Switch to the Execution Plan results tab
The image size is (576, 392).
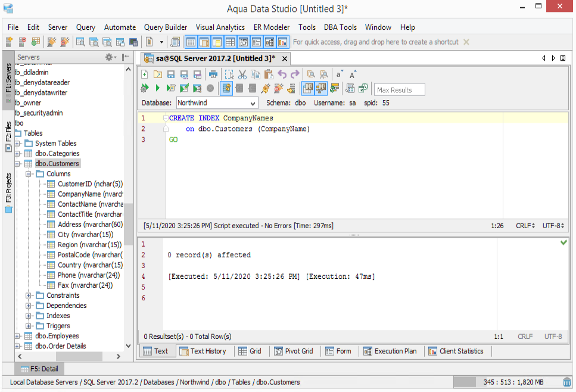pos(390,351)
